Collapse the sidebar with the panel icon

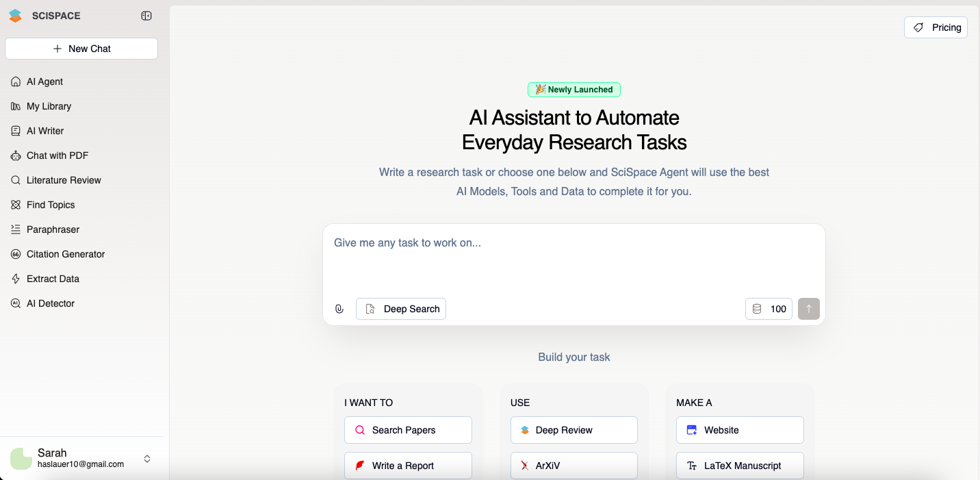(146, 16)
